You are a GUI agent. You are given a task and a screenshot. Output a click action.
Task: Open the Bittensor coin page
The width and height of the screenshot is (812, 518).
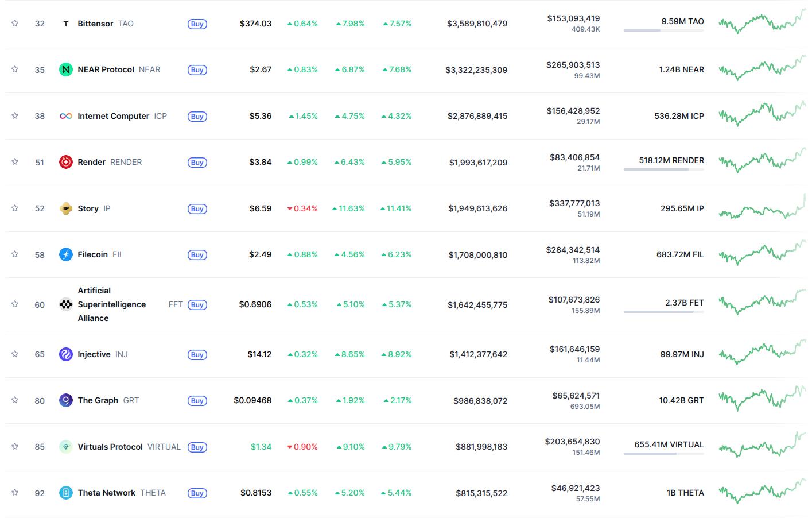pos(95,24)
